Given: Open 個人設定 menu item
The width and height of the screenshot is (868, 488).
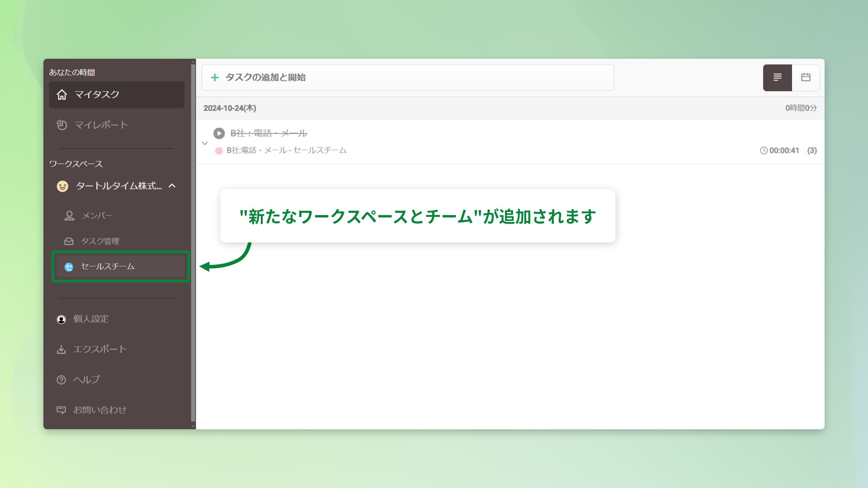Looking at the screenshot, I should coord(91,319).
